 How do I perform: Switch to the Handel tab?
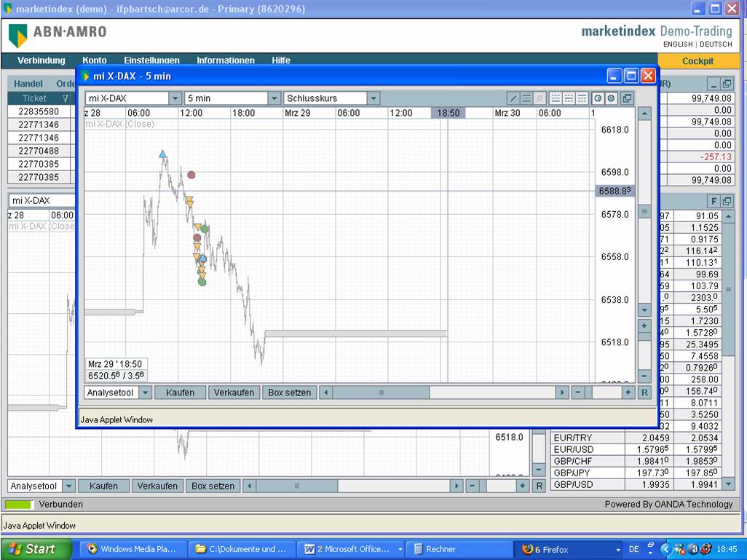coord(28,84)
